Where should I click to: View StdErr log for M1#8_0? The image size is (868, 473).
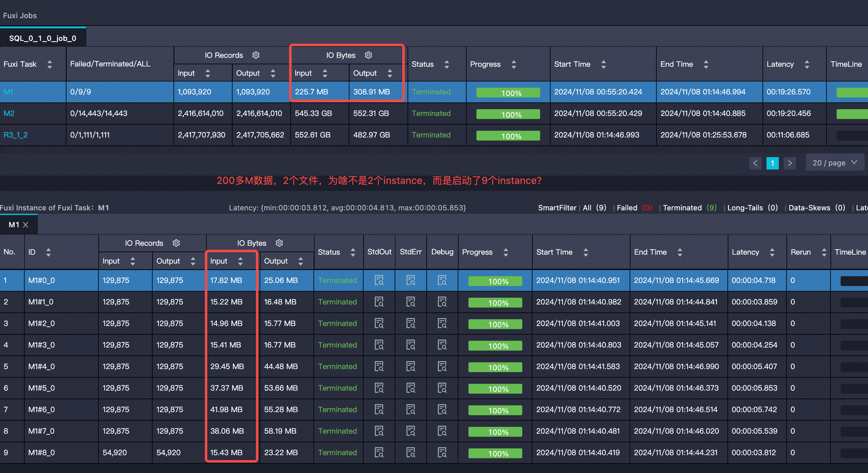point(410,452)
